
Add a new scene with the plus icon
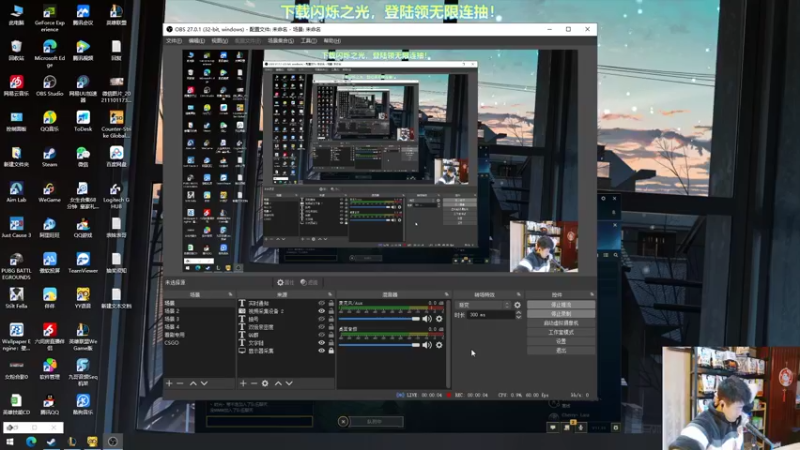(169, 383)
